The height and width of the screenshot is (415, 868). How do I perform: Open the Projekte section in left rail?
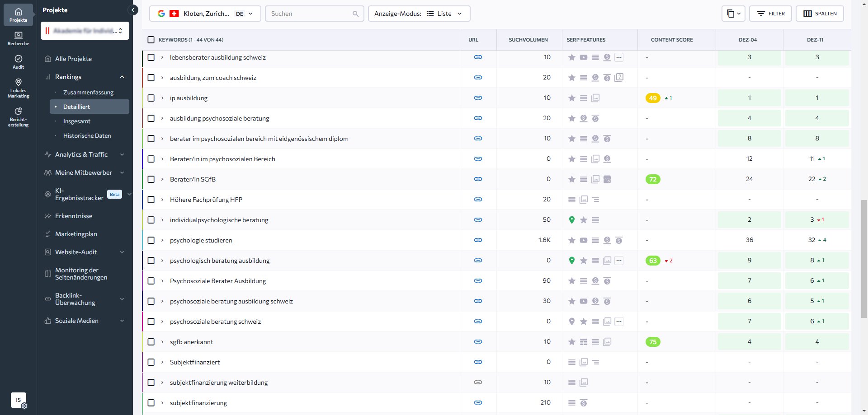pyautogui.click(x=18, y=14)
